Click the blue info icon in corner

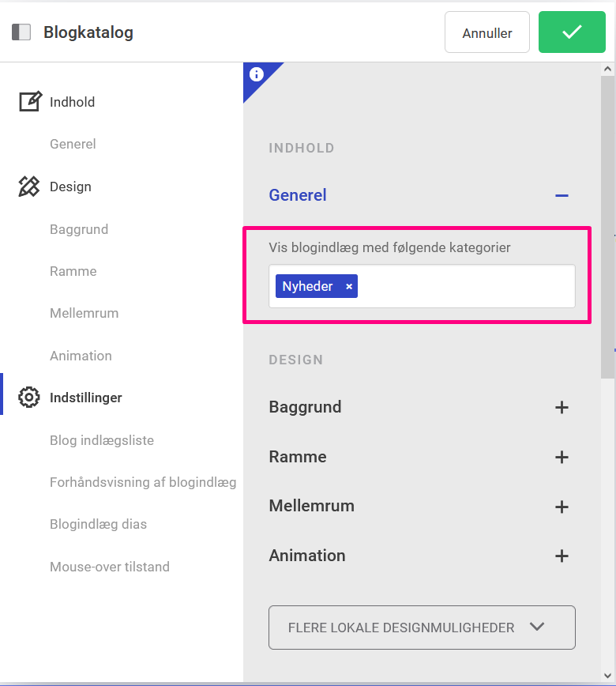pyautogui.click(x=256, y=75)
